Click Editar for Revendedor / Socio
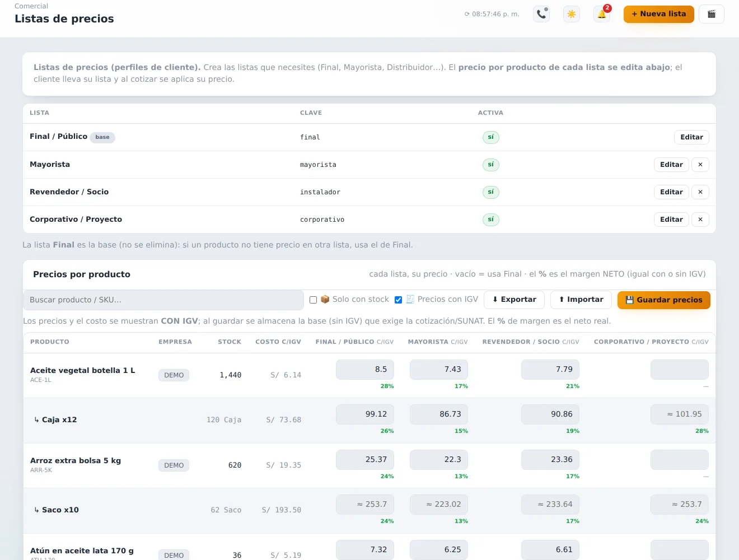 click(671, 192)
